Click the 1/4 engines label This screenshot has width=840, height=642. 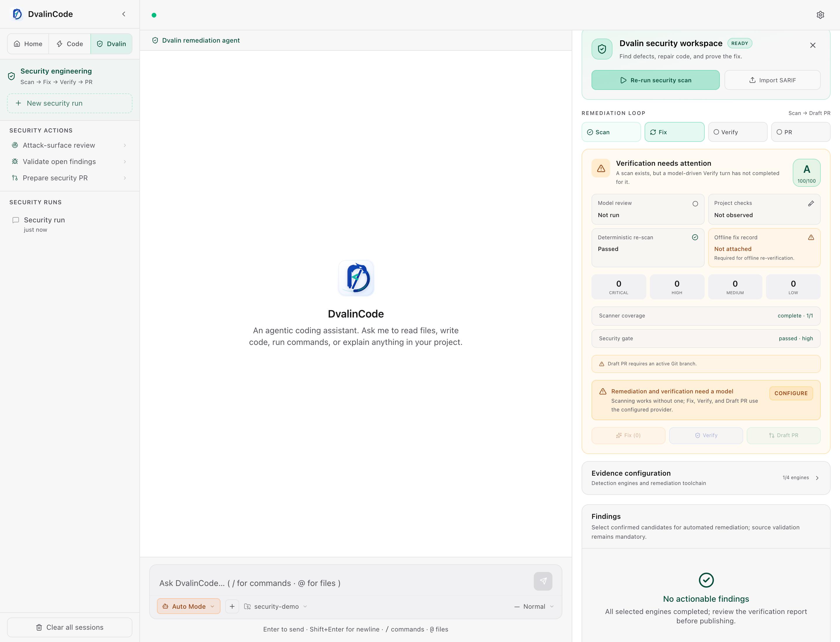pyautogui.click(x=795, y=478)
